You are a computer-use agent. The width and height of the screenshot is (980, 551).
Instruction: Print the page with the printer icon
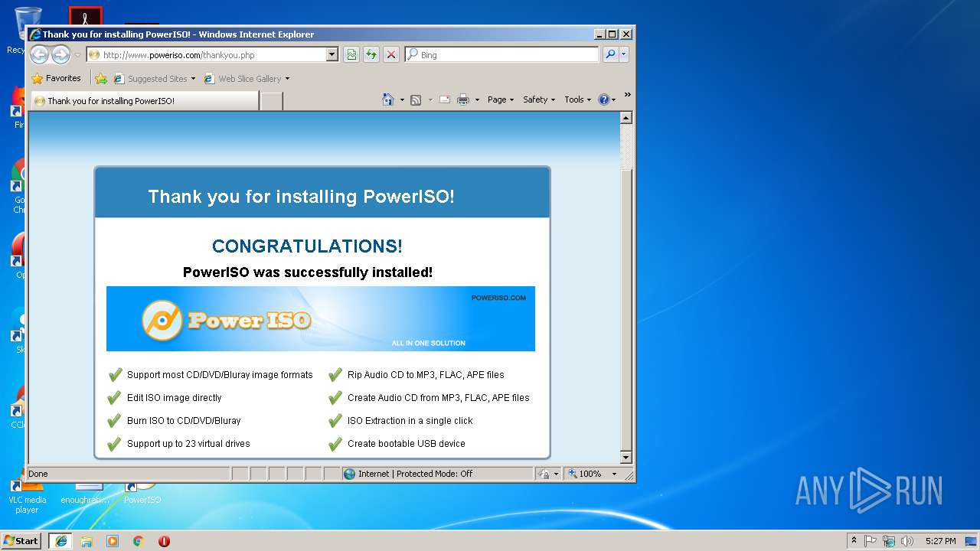[463, 99]
